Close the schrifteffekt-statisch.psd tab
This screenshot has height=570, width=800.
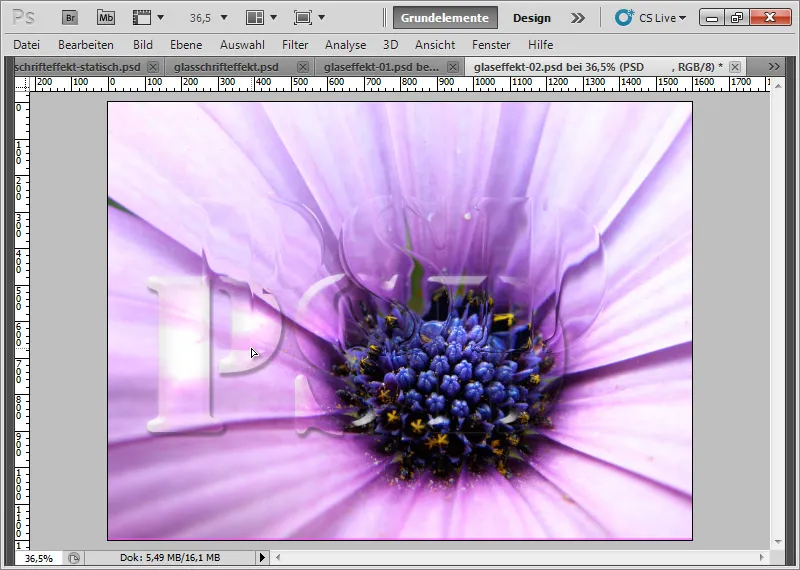[x=153, y=67]
